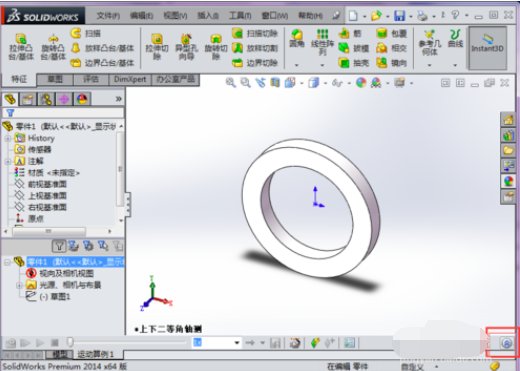Expand the 曲线 dropdown arrow
This screenshot has width=520, height=371.
pos(455,65)
